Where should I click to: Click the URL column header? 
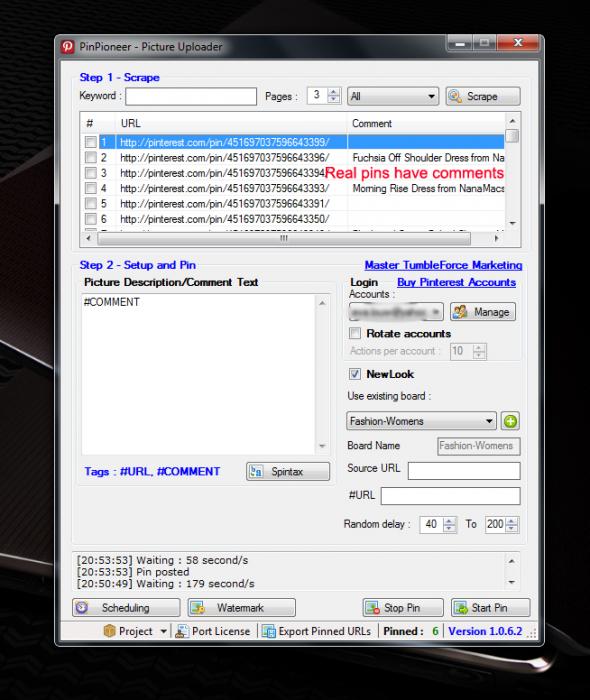coord(232,123)
